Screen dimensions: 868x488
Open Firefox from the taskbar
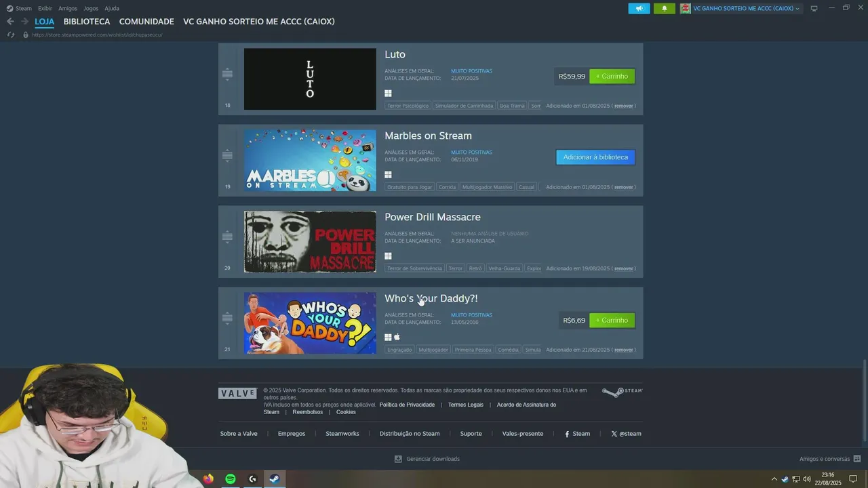point(208,479)
